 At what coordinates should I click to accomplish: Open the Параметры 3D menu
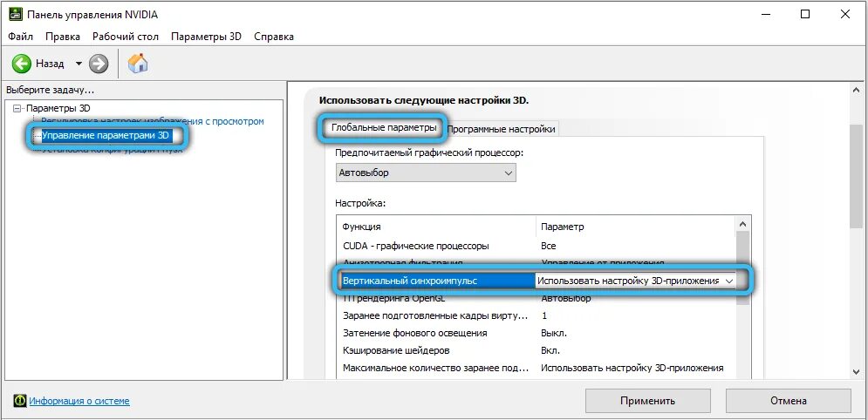[x=207, y=37]
